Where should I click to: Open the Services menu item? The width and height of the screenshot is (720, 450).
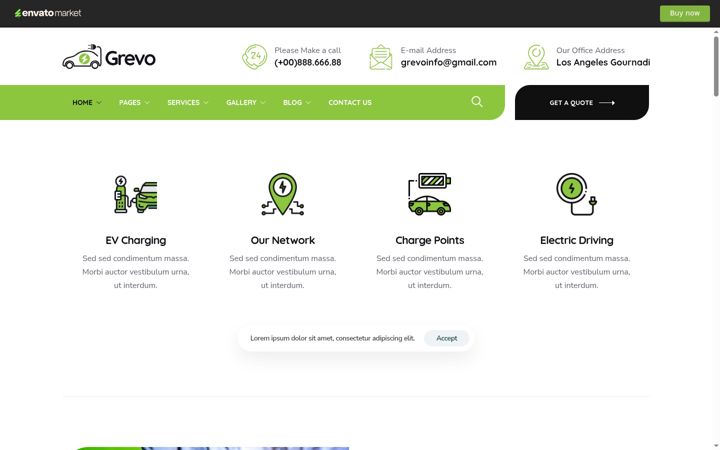click(x=183, y=102)
